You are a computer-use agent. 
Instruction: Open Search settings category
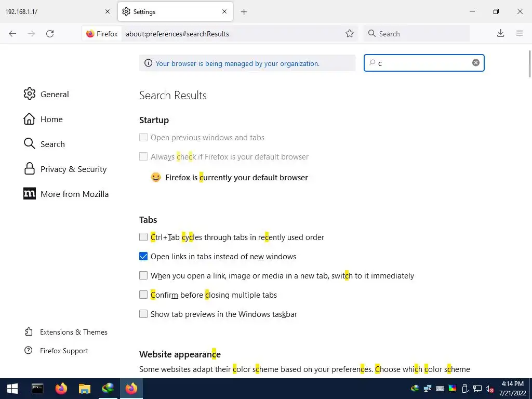(x=44, y=144)
